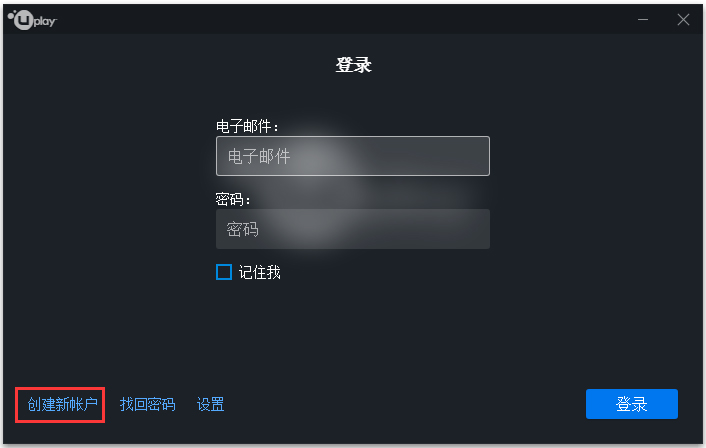The image size is (706, 448).
Task: Click the 电子邮件： label above the field
Action: click(x=247, y=127)
